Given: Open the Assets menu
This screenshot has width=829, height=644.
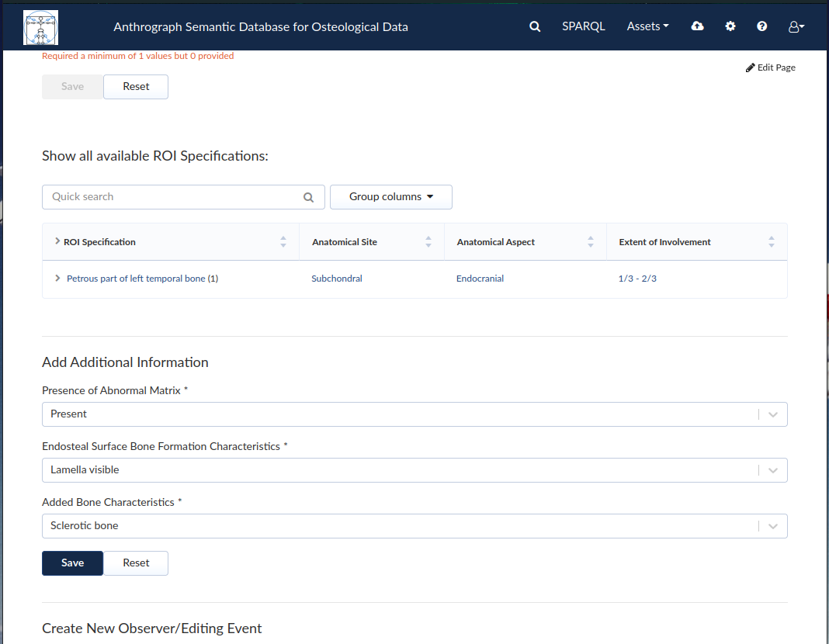Looking at the screenshot, I should click(x=647, y=26).
